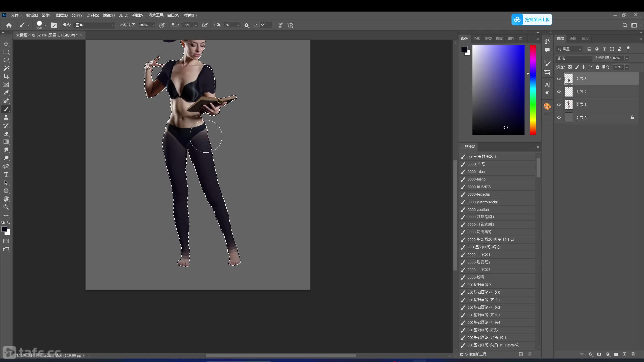The width and height of the screenshot is (644, 362).
Task: Select the Frame tool
Action: pyautogui.click(x=6, y=85)
